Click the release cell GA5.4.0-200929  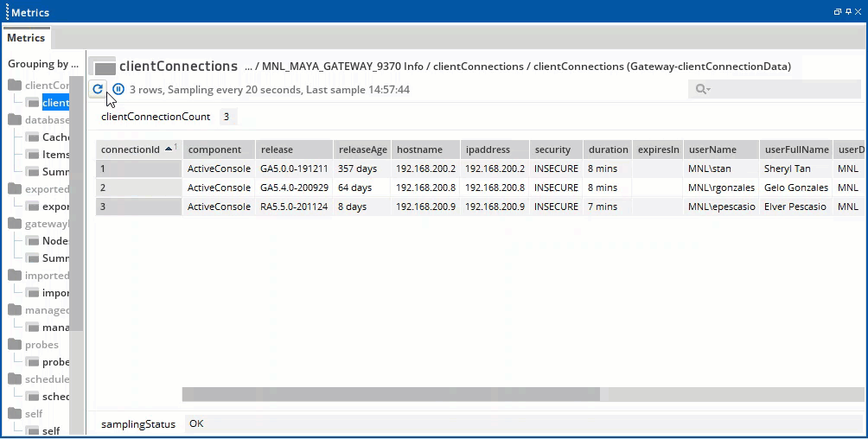(294, 188)
